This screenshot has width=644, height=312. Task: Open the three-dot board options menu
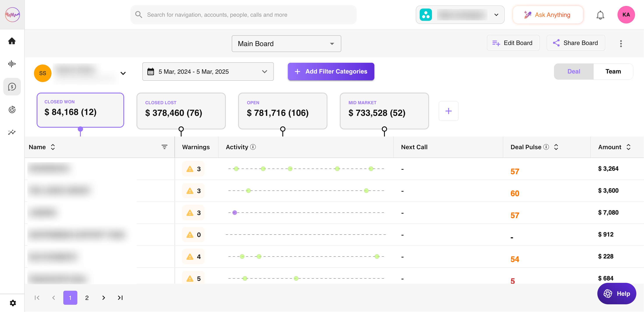point(621,44)
